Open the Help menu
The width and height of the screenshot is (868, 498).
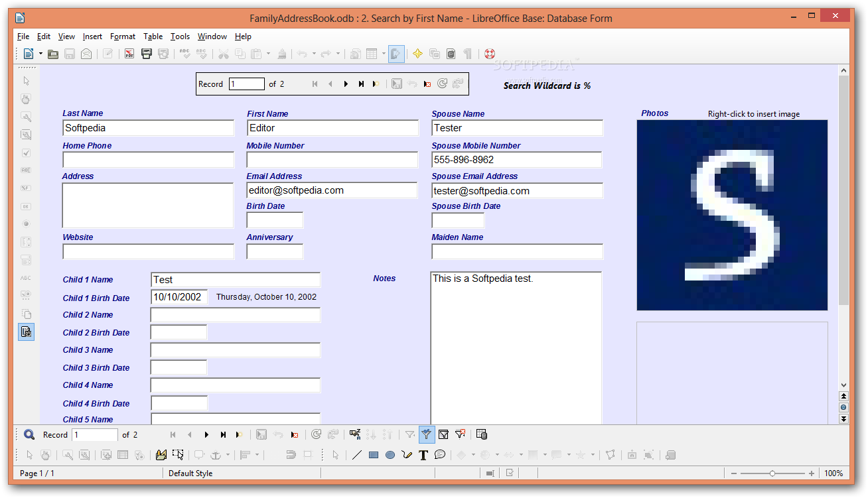pyautogui.click(x=243, y=36)
